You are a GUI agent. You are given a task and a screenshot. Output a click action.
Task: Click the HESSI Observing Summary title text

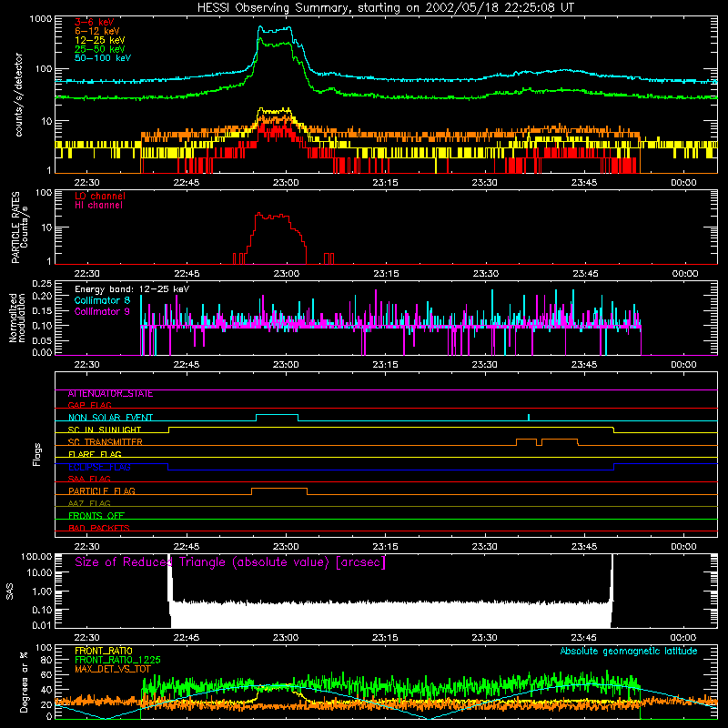(x=385, y=8)
